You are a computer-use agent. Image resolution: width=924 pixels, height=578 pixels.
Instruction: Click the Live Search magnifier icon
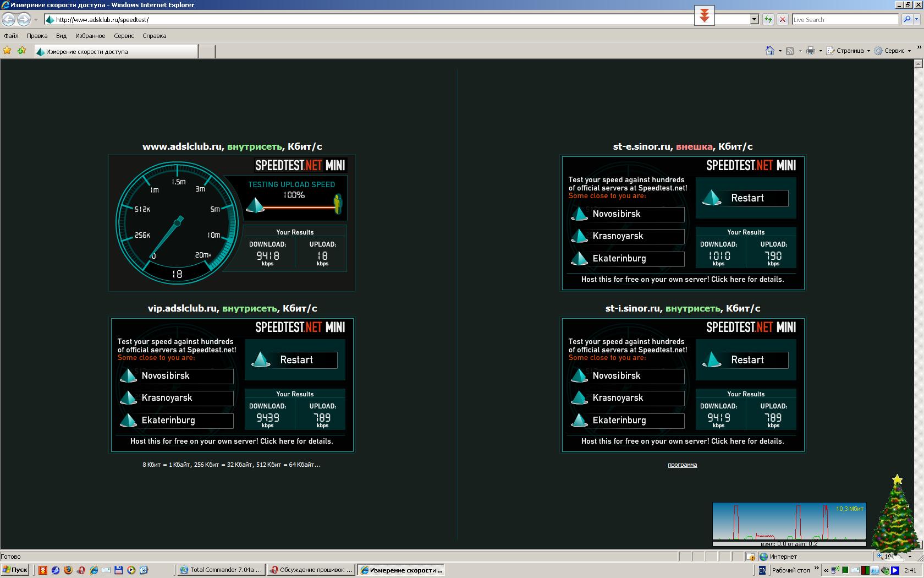click(907, 19)
